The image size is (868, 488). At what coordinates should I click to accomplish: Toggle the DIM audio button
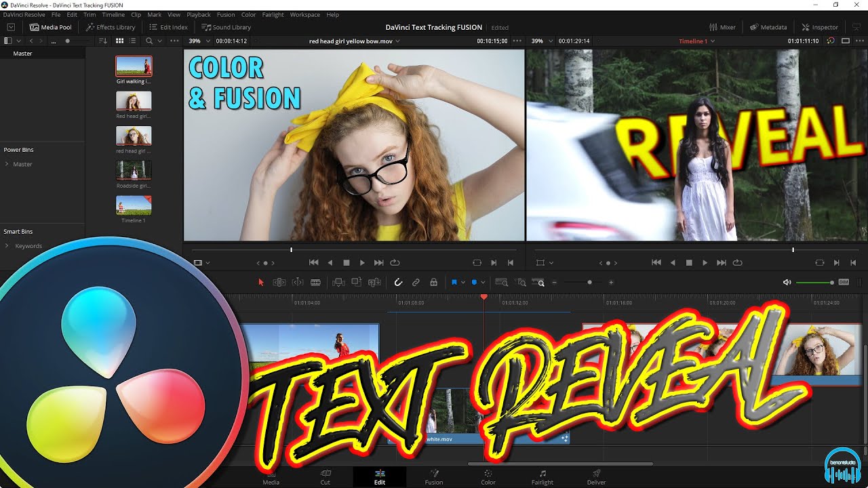click(844, 283)
